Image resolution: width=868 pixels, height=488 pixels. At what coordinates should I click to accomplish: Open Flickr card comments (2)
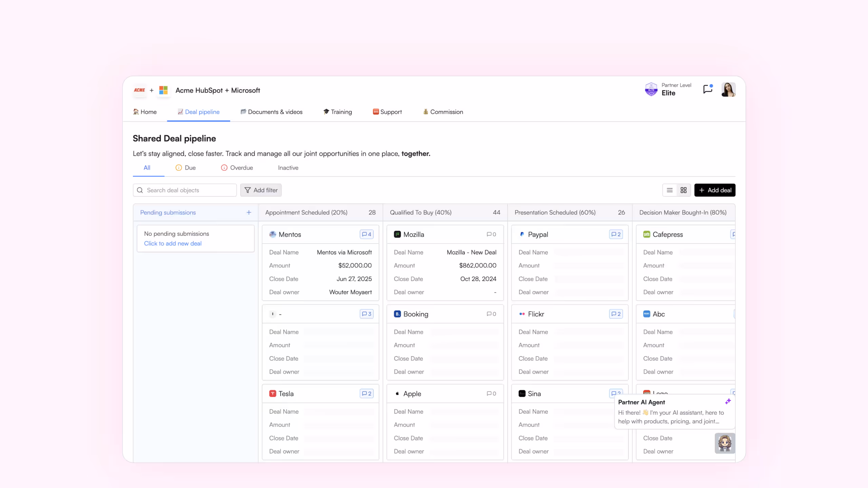[616, 314]
